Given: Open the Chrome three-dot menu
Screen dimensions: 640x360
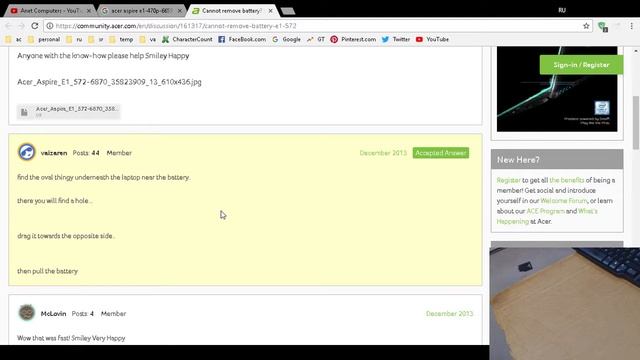Looking at the screenshot, I should [631, 26].
